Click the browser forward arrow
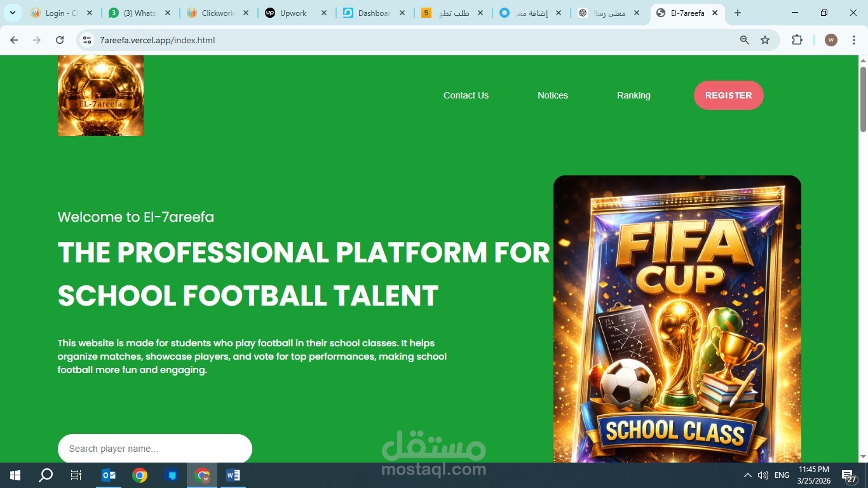The height and width of the screenshot is (488, 868). [x=37, y=40]
